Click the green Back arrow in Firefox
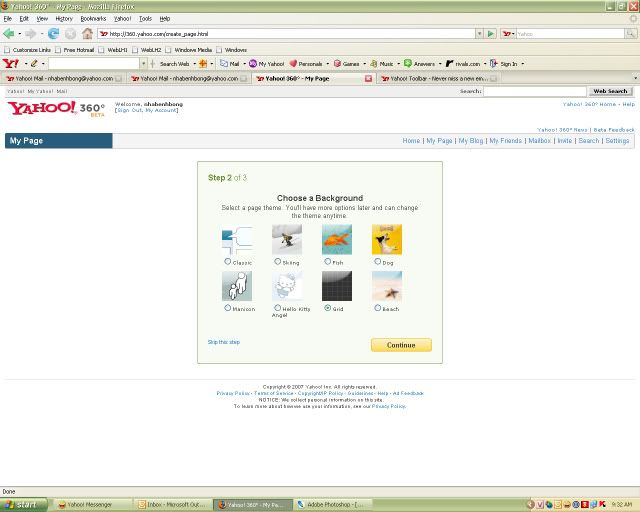Viewport: 640px width, 512px height. pyautogui.click(x=8, y=33)
